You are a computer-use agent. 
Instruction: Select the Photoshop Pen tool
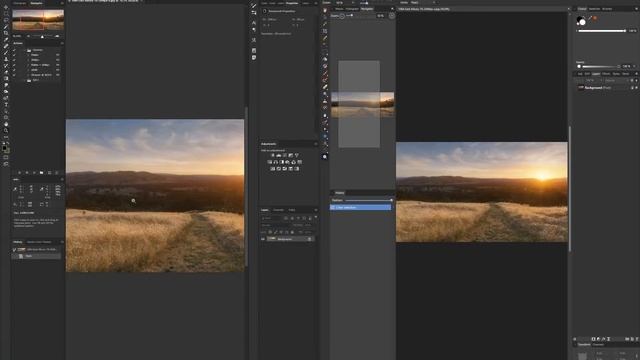click(x=6, y=98)
